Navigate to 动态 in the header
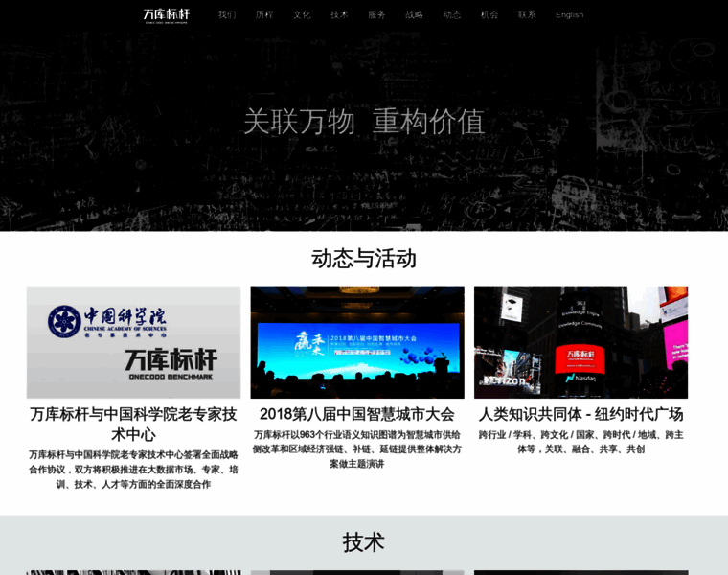 (x=452, y=15)
